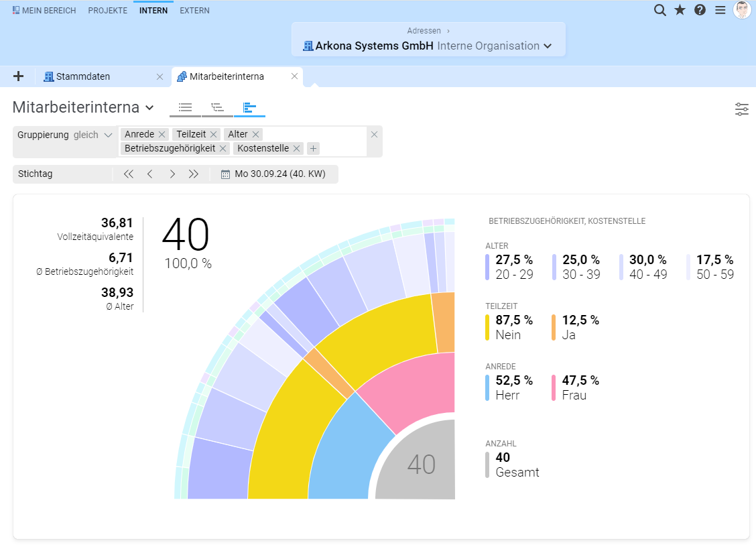The width and height of the screenshot is (756, 549).
Task: Open the hamburger main menu
Action: coord(720,10)
